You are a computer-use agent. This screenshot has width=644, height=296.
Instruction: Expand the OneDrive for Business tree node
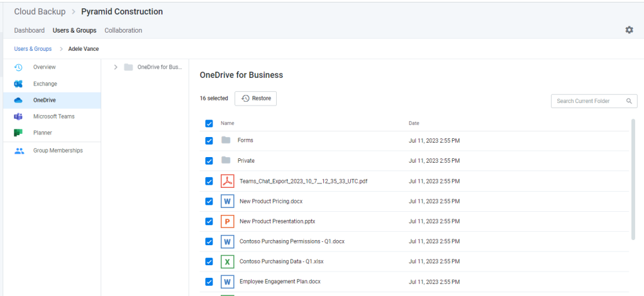point(116,67)
